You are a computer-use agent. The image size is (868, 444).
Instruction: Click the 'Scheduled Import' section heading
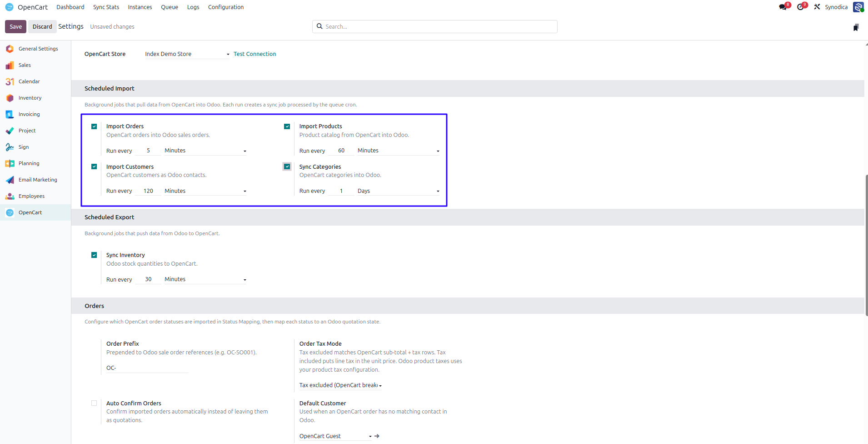[x=110, y=89]
